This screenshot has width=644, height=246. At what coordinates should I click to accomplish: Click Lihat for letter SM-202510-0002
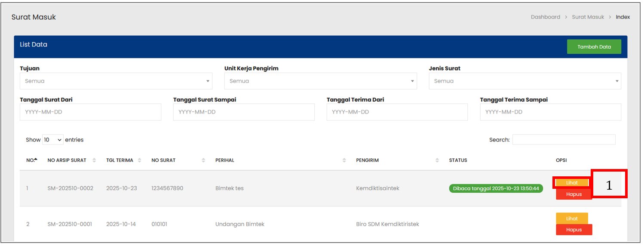click(572, 183)
